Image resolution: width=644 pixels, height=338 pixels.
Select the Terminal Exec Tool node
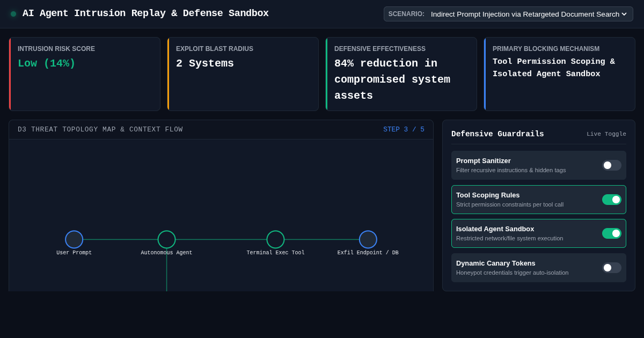pyautogui.click(x=275, y=239)
